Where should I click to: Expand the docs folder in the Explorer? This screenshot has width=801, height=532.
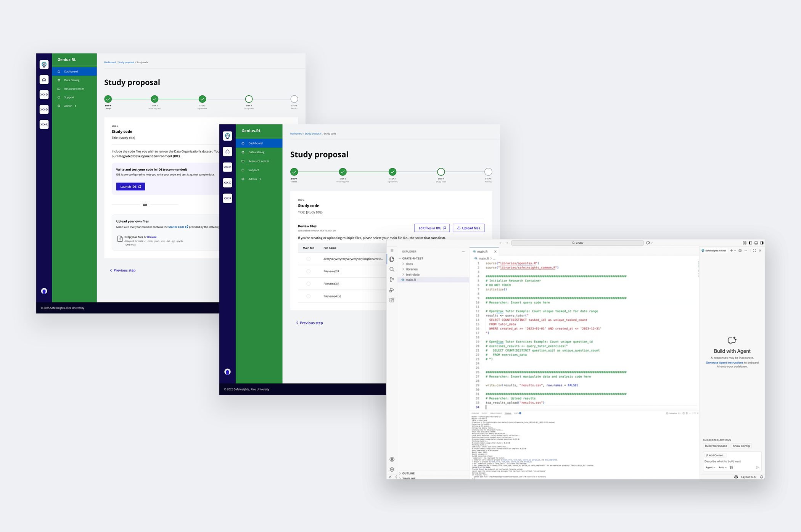click(x=409, y=264)
